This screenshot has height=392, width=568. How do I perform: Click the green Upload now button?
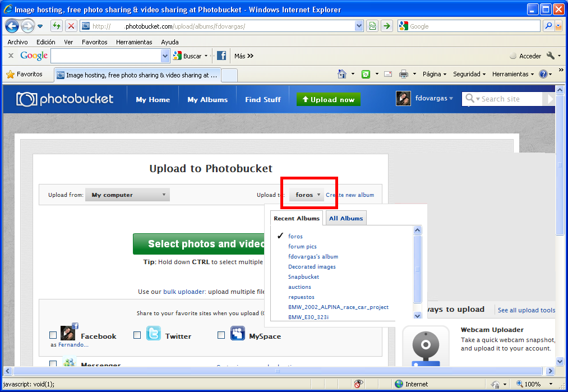(329, 99)
